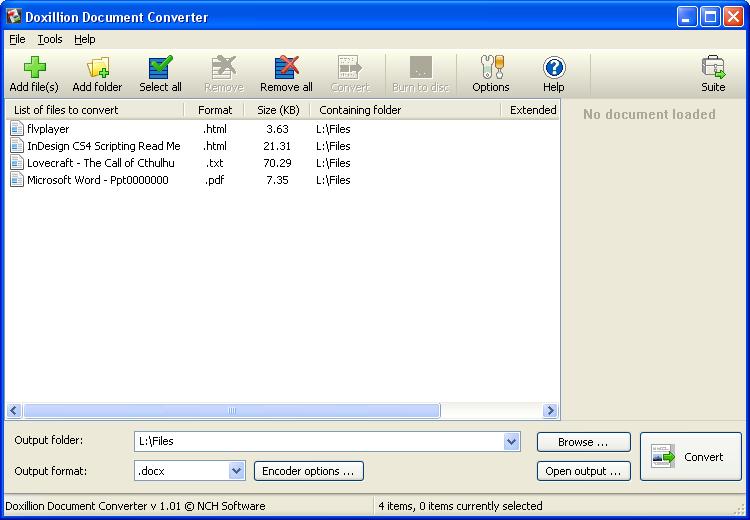Sort by the Format column header

coord(214,110)
